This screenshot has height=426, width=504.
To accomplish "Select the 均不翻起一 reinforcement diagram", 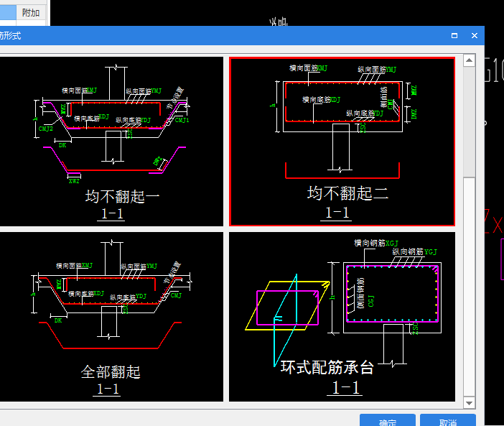I will pos(111,142).
